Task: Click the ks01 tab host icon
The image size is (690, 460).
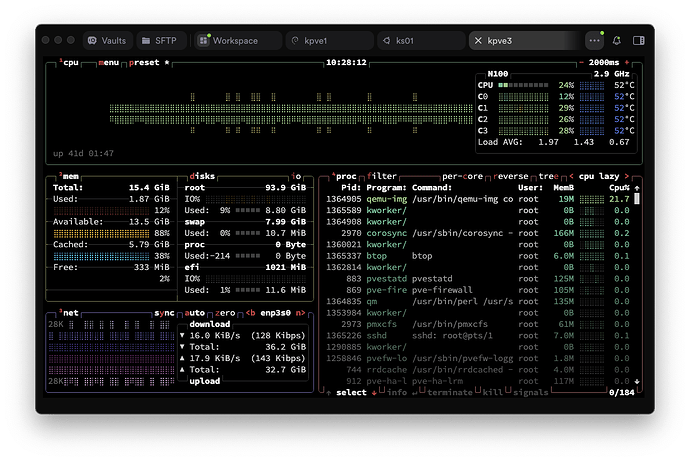Action: tap(386, 40)
